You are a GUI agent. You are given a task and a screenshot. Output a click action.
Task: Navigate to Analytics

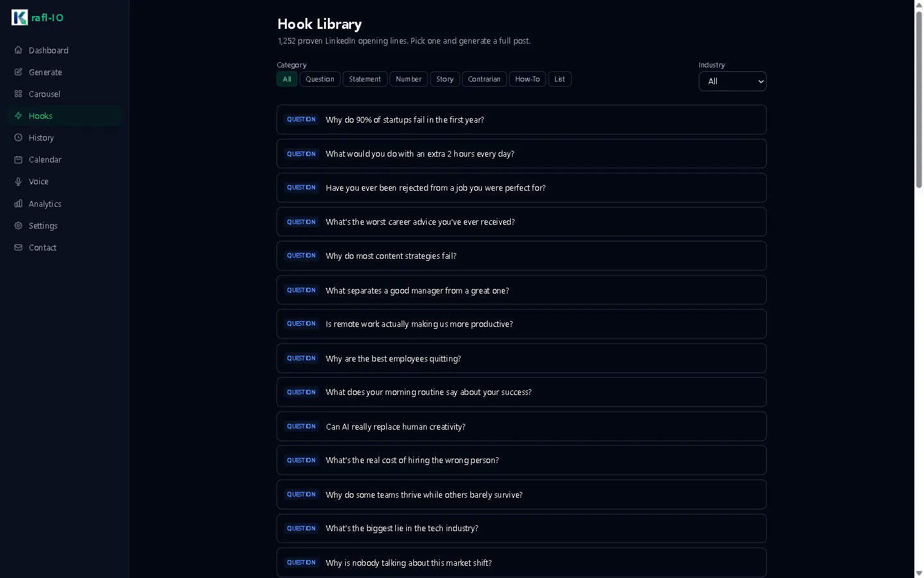coord(64,204)
